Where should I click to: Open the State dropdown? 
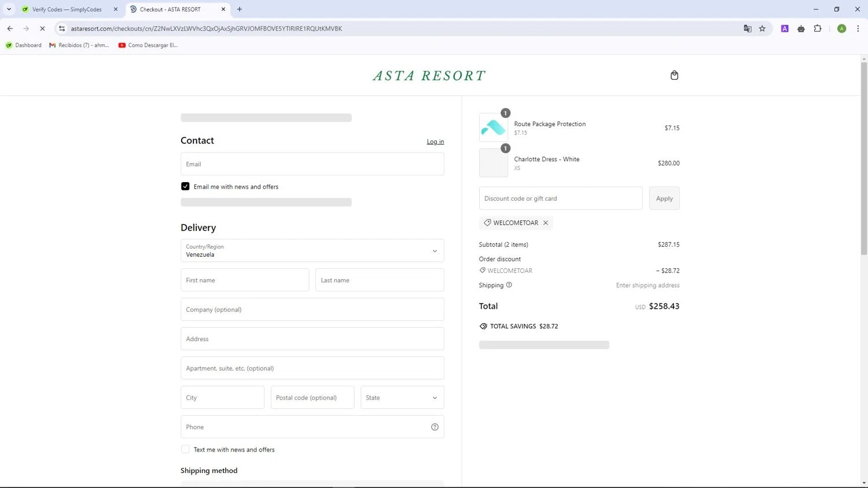coord(402,398)
